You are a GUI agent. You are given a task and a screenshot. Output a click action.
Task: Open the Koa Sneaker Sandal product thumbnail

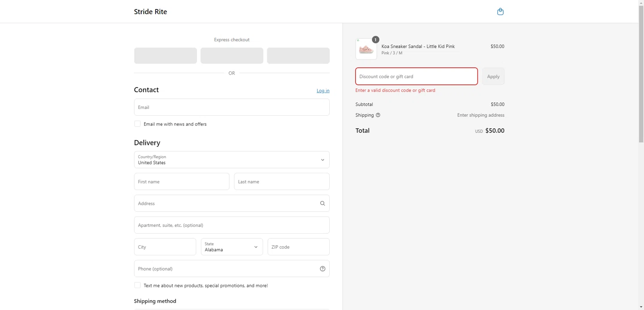point(366,49)
